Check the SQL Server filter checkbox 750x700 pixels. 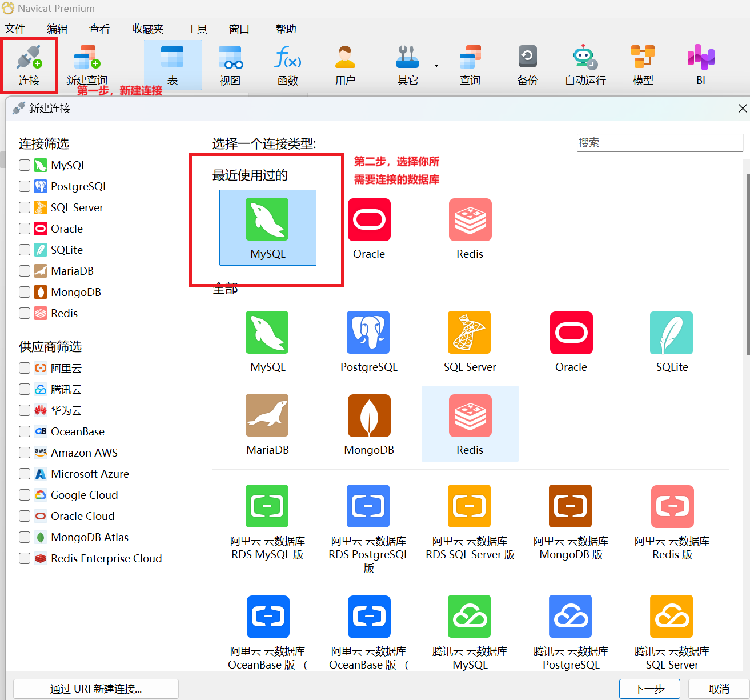click(x=25, y=207)
